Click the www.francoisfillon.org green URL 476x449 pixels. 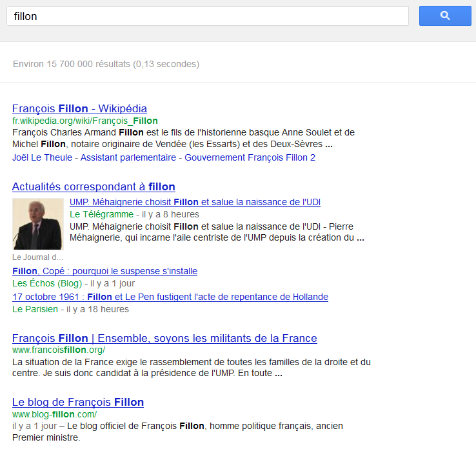click(58, 350)
